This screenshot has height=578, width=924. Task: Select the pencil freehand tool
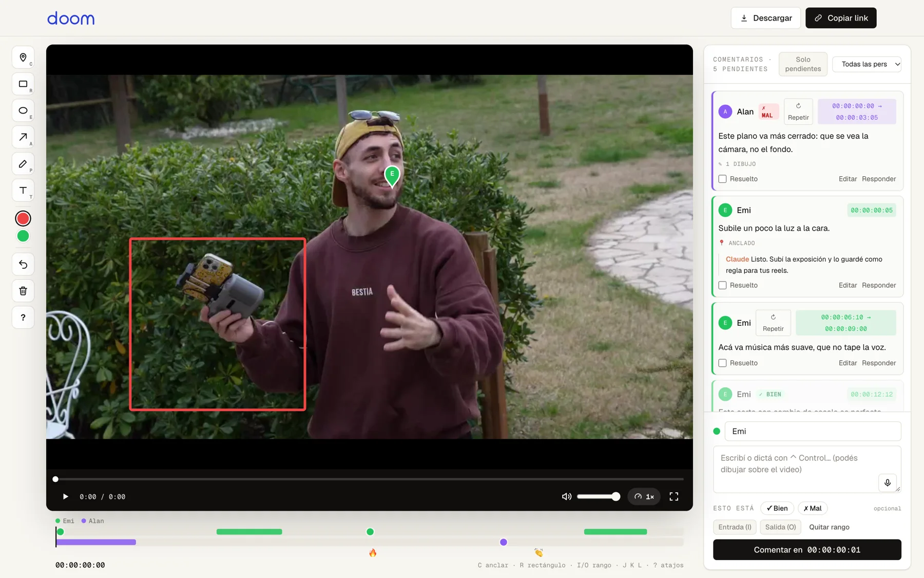[x=23, y=164]
